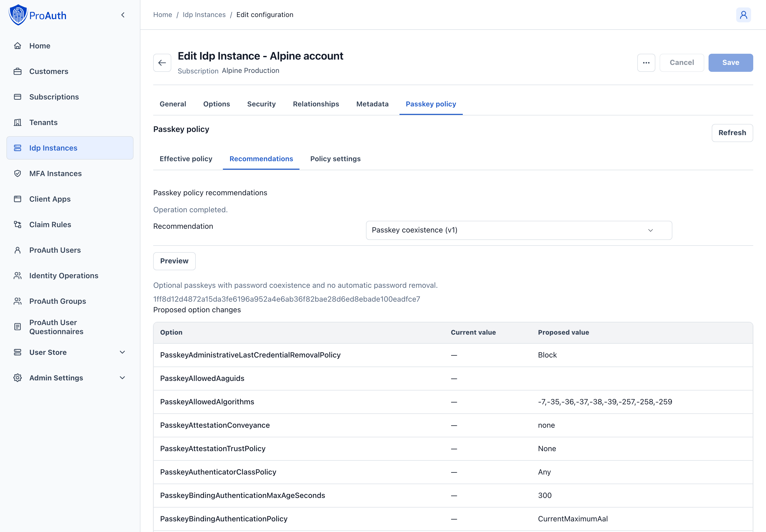Click the MFA Instances shield icon
This screenshot has height=532, width=766.
tap(18, 174)
